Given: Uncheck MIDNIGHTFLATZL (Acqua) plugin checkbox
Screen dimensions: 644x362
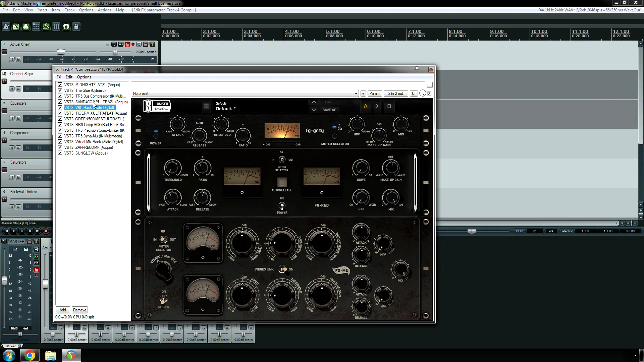Looking at the screenshot, I should (x=60, y=85).
